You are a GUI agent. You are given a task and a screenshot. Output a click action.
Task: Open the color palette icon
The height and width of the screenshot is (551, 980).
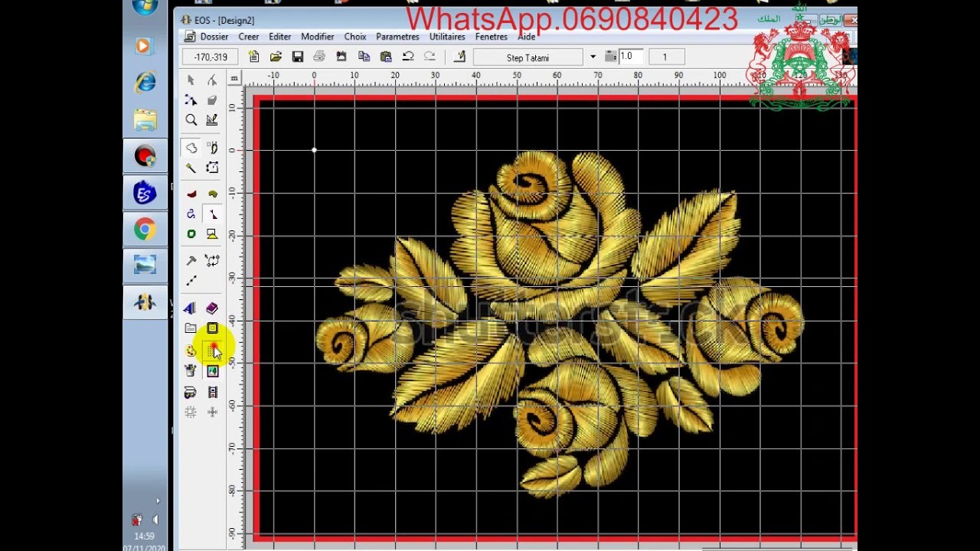(x=191, y=350)
